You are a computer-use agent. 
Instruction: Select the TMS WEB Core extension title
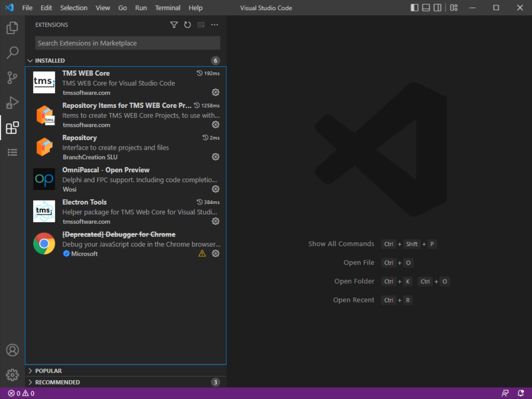[x=86, y=73]
